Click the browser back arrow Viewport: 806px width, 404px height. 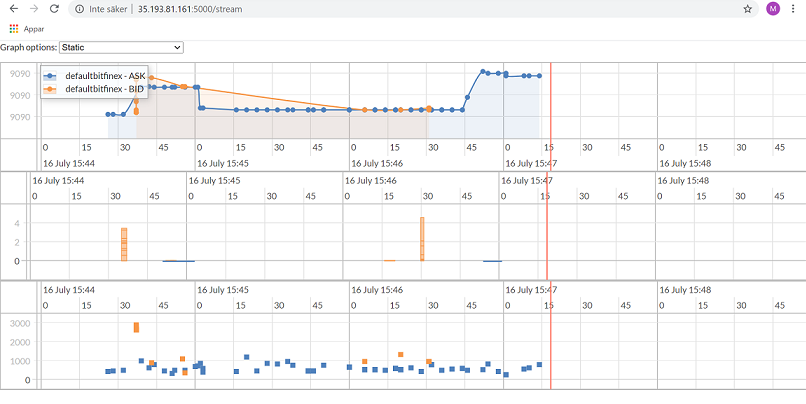point(11,9)
